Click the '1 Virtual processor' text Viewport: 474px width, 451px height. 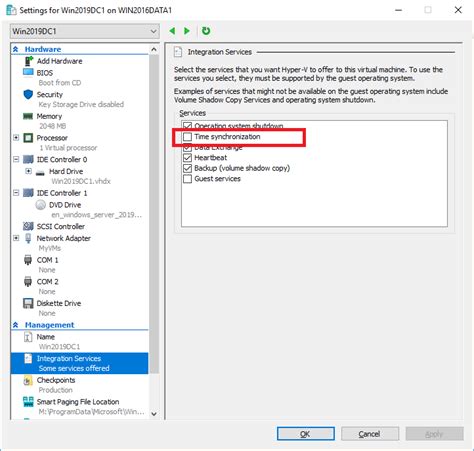(x=68, y=148)
